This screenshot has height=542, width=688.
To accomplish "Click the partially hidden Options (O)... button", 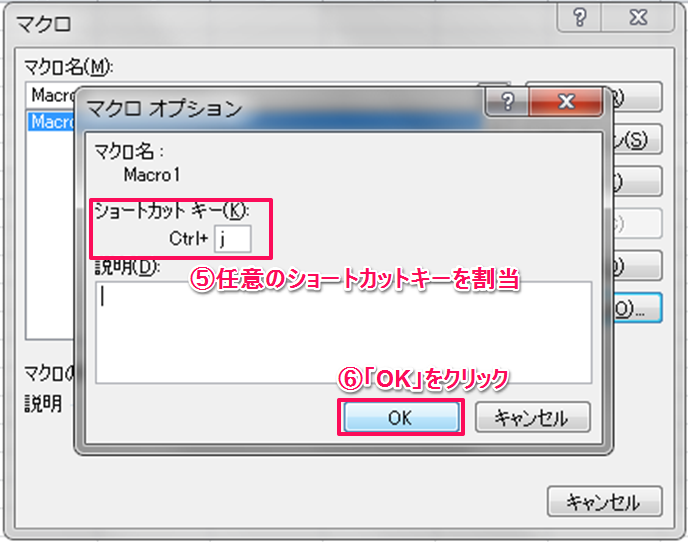I will [x=637, y=309].
